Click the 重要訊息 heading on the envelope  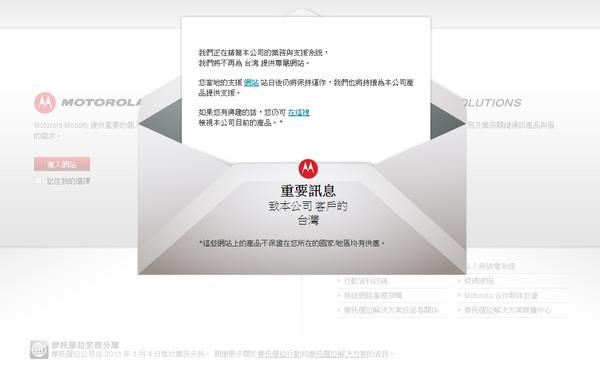(x=308, y=190)
